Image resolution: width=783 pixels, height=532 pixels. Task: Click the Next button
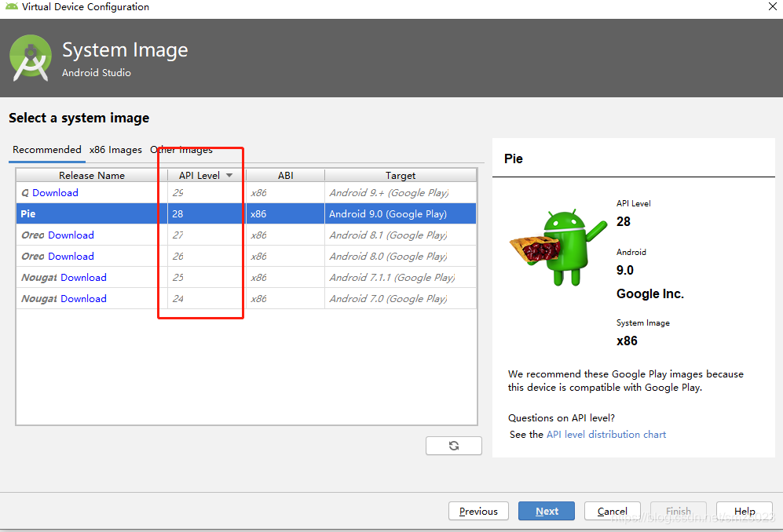coord(547,511)
